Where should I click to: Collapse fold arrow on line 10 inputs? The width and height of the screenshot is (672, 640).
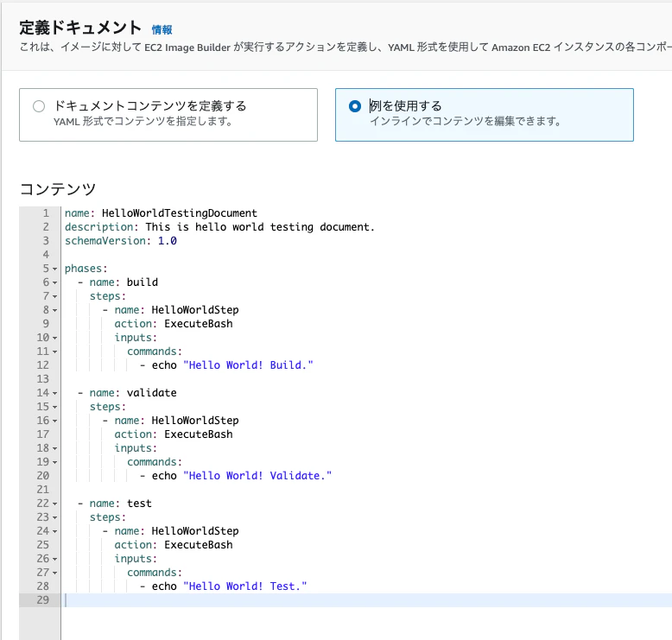55,339
